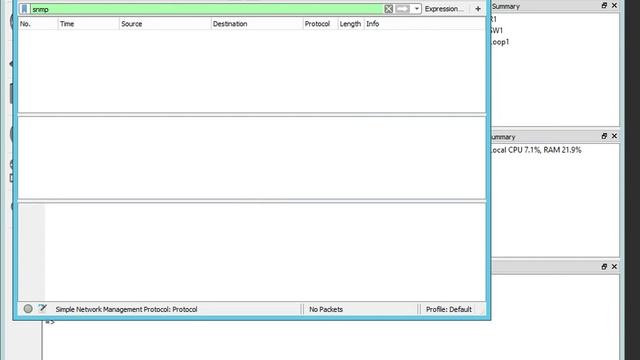The height and width of the screenshot is (360, 640).
Task: Open the recent filters dropdown arrow
Action: (416, 9)
